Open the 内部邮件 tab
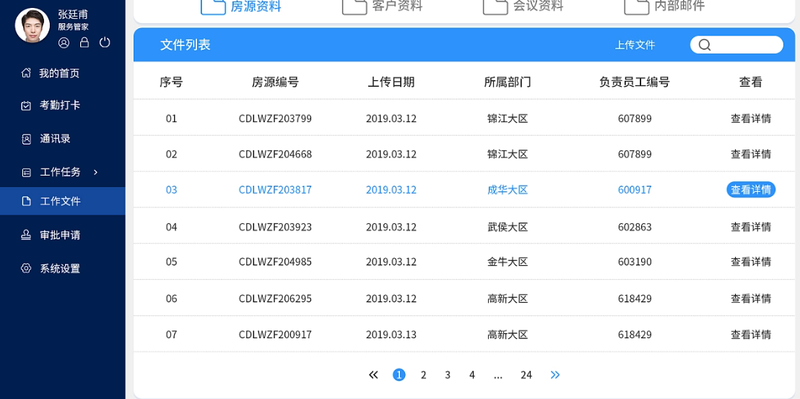Viewport: 800px width, 399px height. 664,6
